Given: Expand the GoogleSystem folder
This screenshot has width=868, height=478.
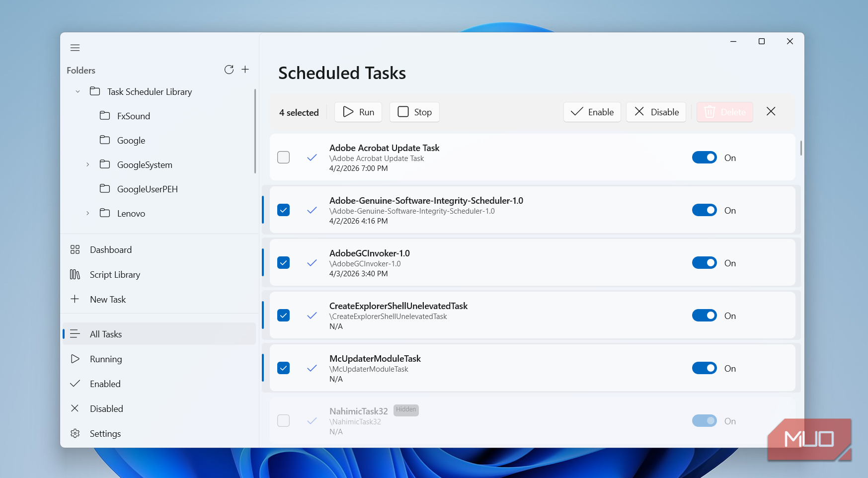Looking at the screenshot, I should pos(88,164).
